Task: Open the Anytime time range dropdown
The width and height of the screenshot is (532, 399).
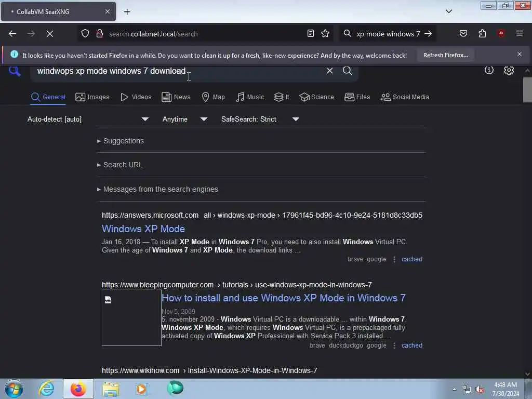Action: (x=184, y=119)
